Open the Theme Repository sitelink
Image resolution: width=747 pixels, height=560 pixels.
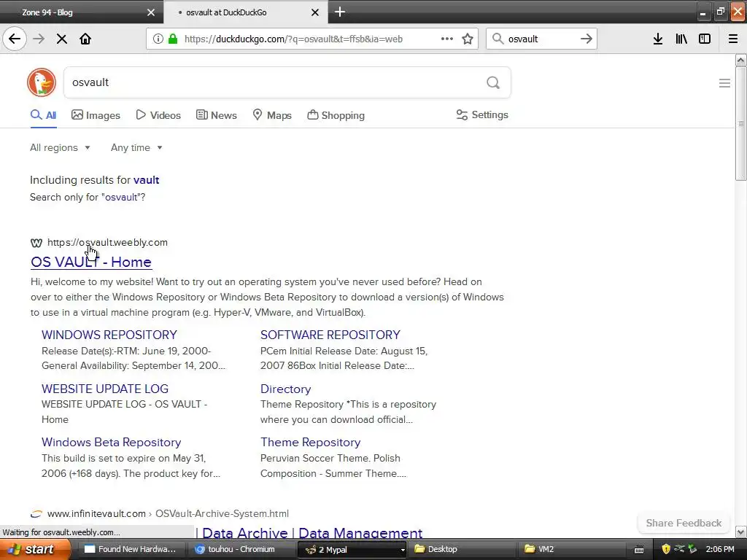[x=310, y=443]
